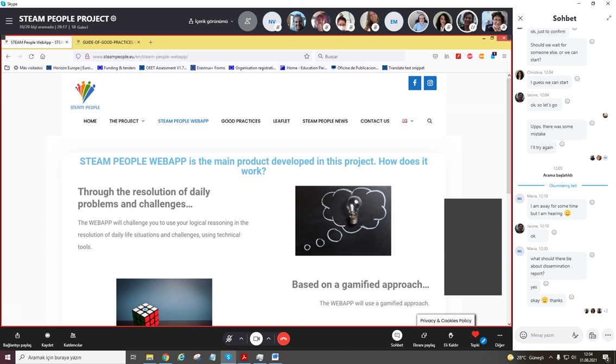This screenshot has width=616, height=364.
Task: Click the Facebook icon on the webpage
Action: tap(415, 83)
